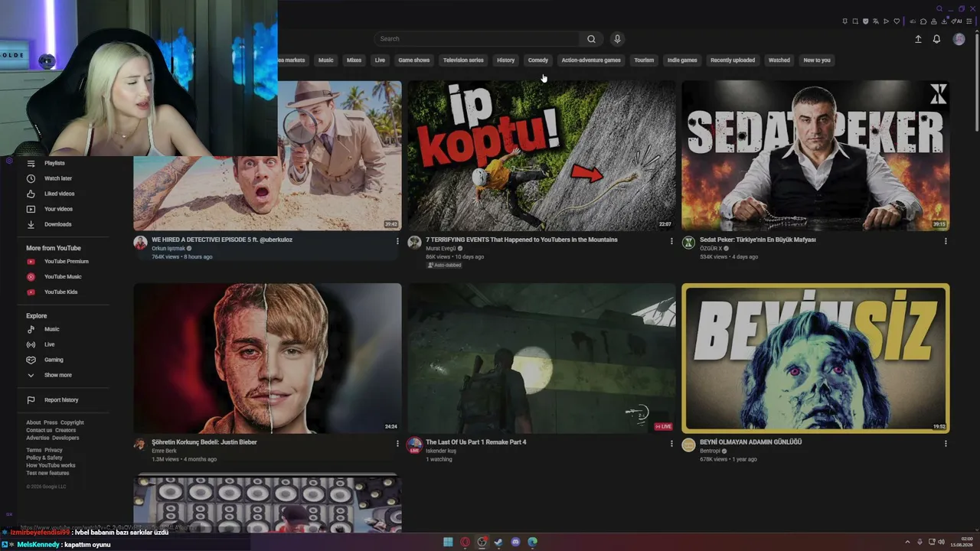Screen dimensions: 980x551
Task: Click the Test new features link
Action: pos(47,473)
